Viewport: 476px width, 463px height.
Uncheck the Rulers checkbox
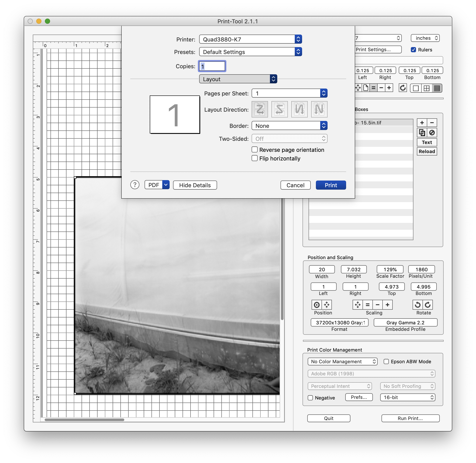click(413, 50)
